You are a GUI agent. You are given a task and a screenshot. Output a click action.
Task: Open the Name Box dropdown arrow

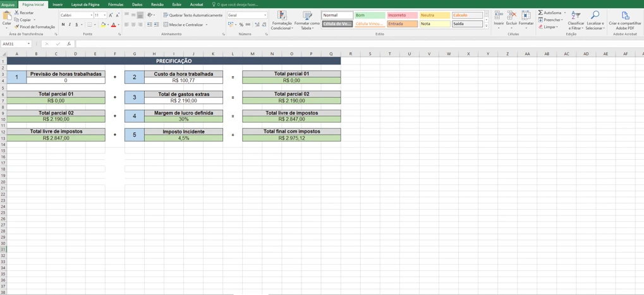28,44
